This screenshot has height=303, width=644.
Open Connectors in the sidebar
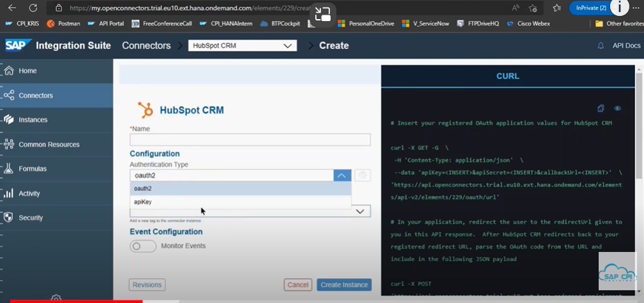[x=57, y=96]
